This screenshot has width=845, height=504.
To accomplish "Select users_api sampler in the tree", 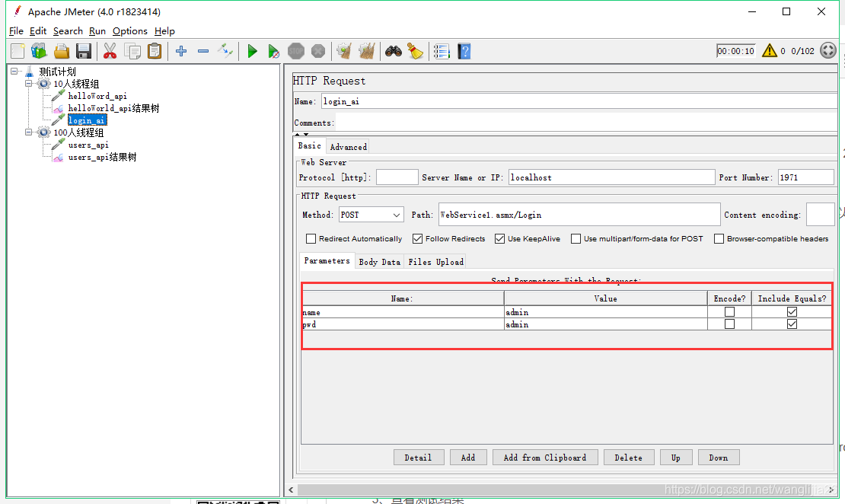I will pyautogui.click(x=88, y=145).
